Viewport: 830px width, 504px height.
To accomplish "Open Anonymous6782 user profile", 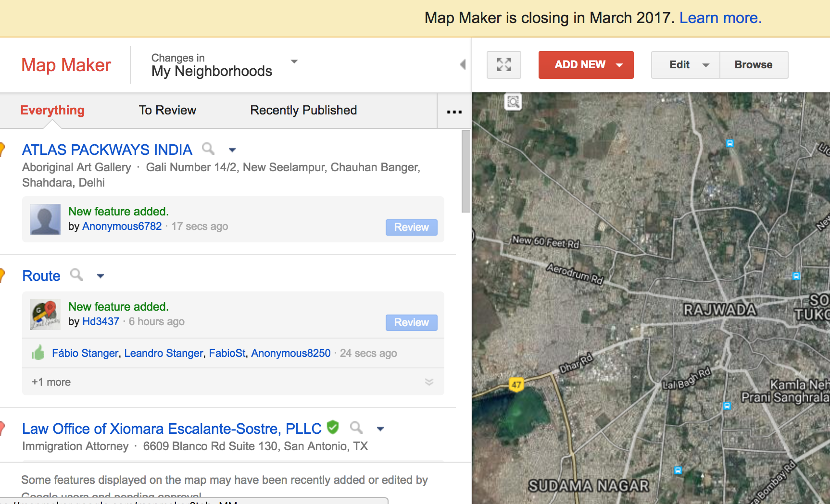I will coord(122,226).
